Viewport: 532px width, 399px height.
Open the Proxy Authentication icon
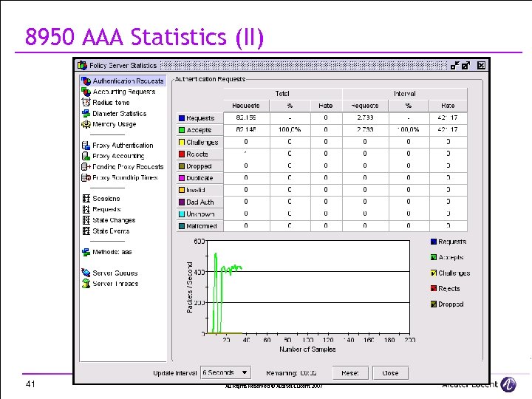[x=86, y=146]
